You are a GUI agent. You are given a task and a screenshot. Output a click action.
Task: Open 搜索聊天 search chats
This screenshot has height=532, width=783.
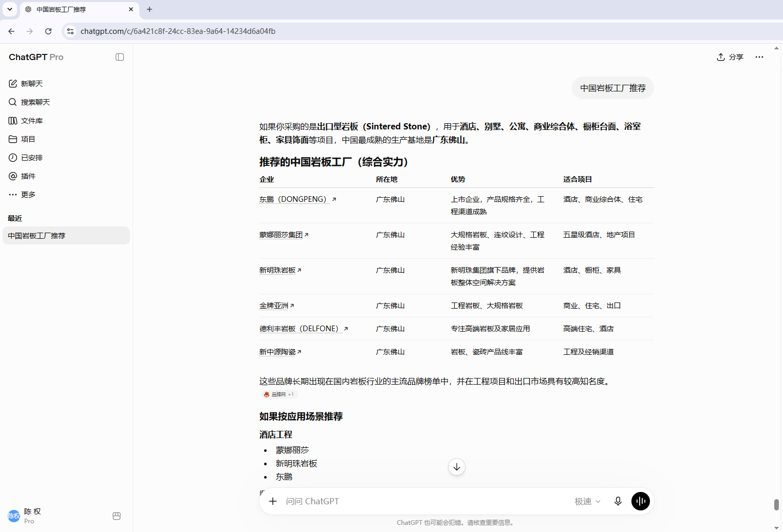[x=66, y=102]
